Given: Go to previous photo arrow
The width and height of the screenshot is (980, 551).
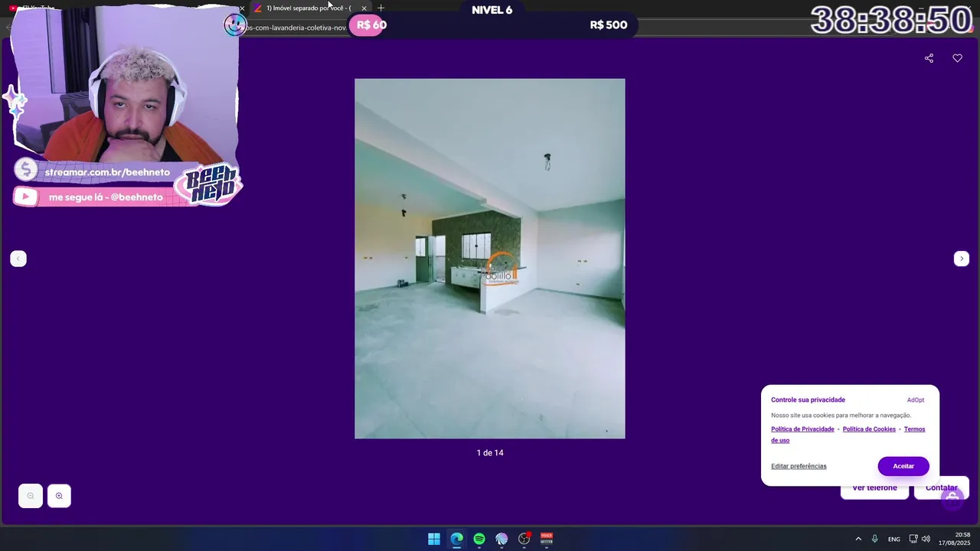Looking at the screenshot, I should (18, 259).
